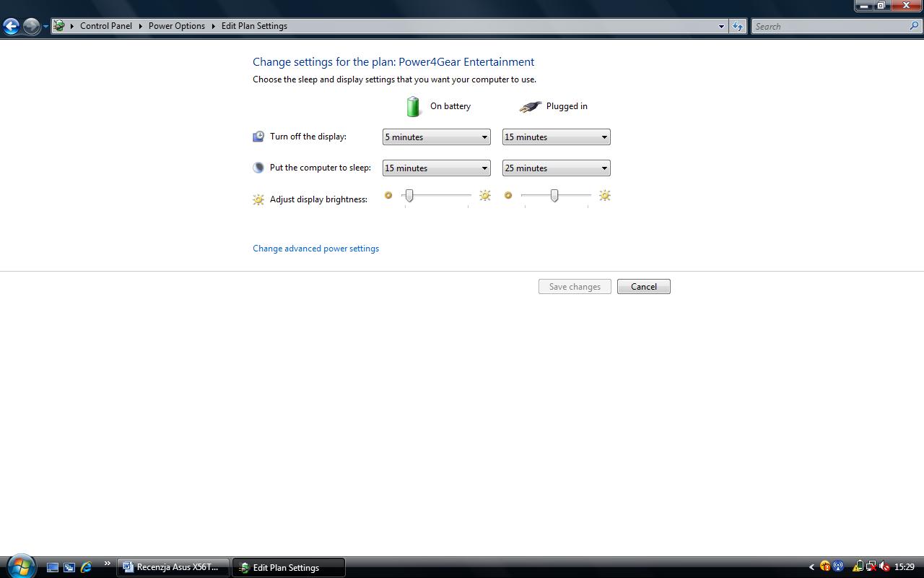Open 'Turn off the display' On battery dropdown
The image size is (924, 578).
click(x=436, y=137)
